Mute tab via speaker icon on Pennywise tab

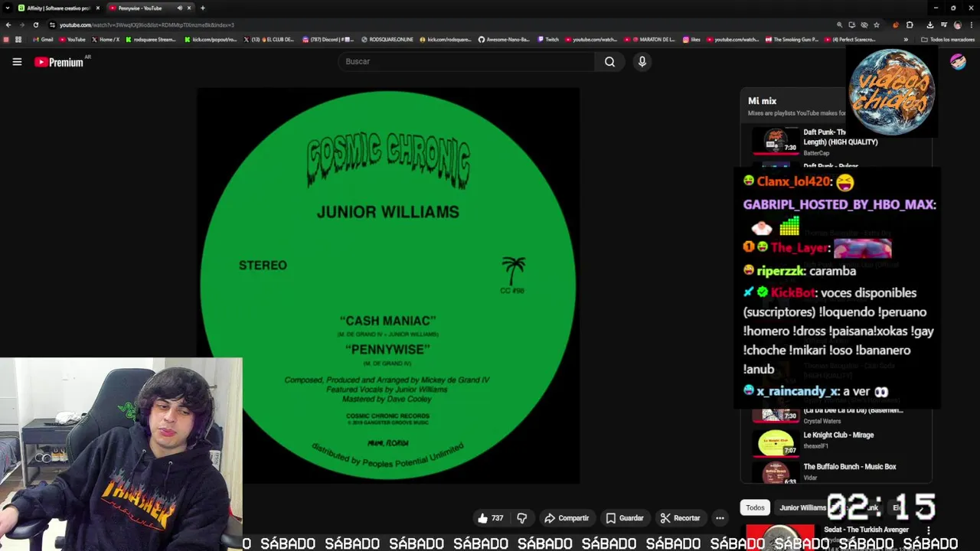click(180, 8)
